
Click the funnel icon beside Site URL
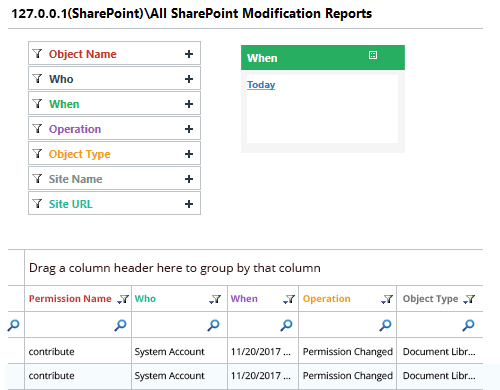coord(37,204)
